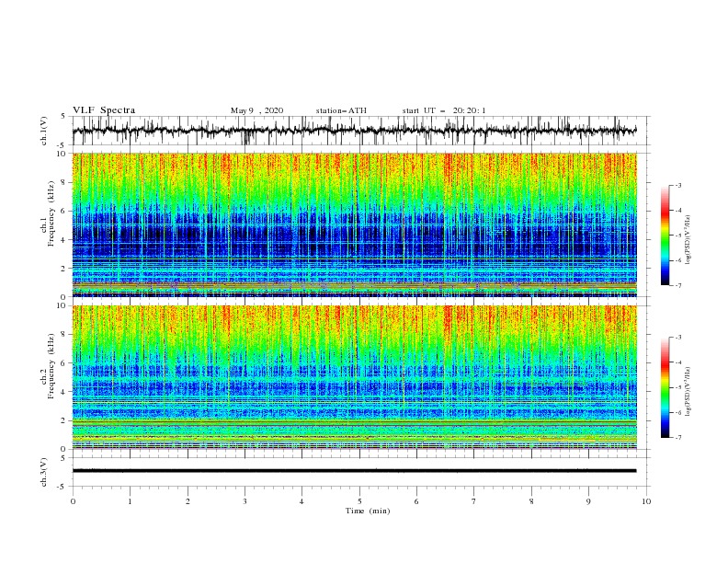Screen dimensions: 728x563
Task: Click the "ch.1(V)" waveform axis label
Action: coord(44,131)
